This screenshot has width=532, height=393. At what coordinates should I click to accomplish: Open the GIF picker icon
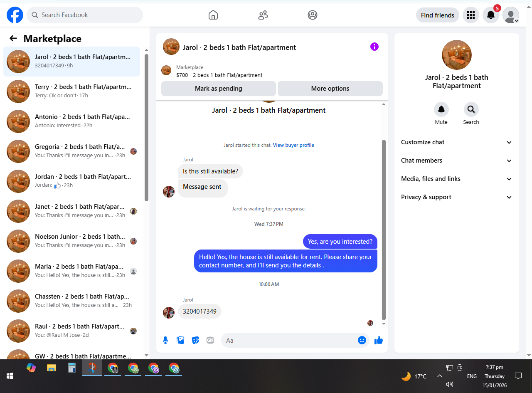pos(210,340)
